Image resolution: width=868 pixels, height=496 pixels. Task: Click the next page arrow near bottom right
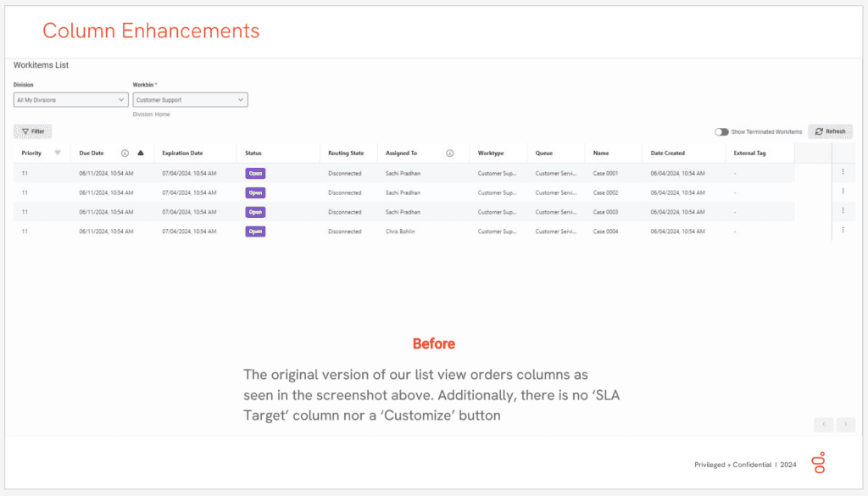(845, 424)
